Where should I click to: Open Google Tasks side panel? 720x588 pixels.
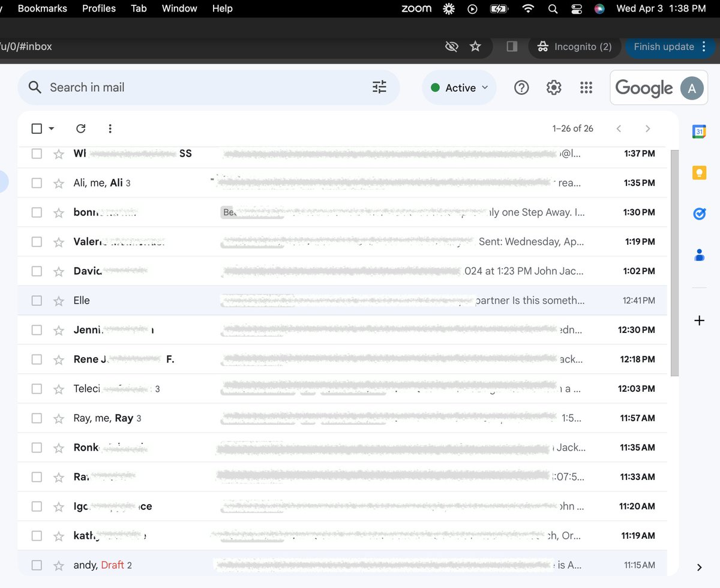click(699, 214)
